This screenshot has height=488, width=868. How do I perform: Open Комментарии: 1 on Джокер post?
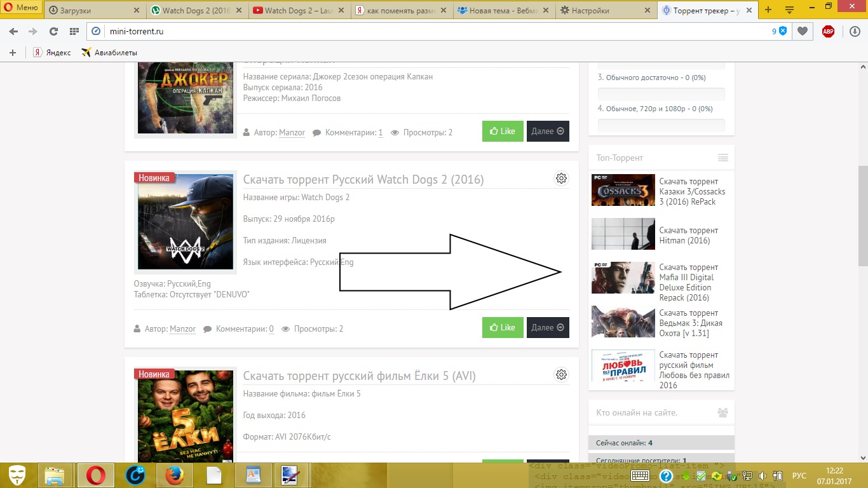[x=354, y=133]
